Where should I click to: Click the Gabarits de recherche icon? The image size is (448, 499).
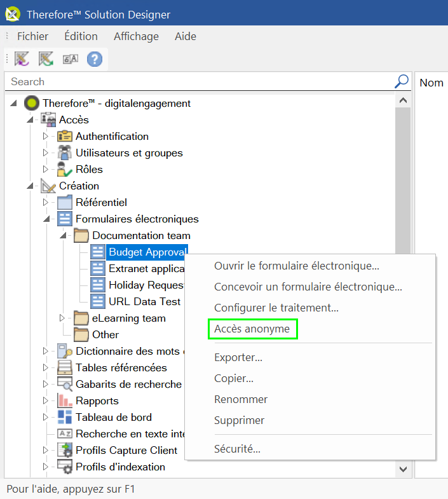65,384
